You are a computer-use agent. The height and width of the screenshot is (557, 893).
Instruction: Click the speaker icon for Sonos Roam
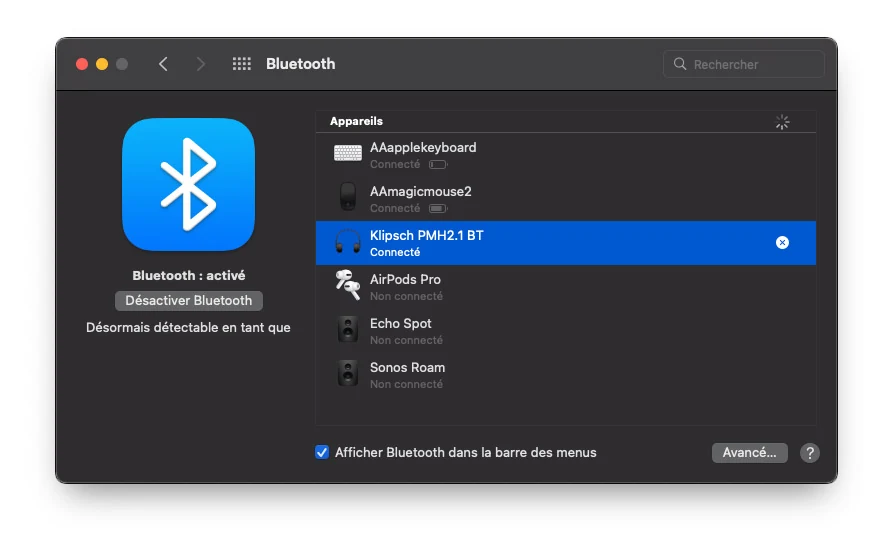tap(347, 373)
